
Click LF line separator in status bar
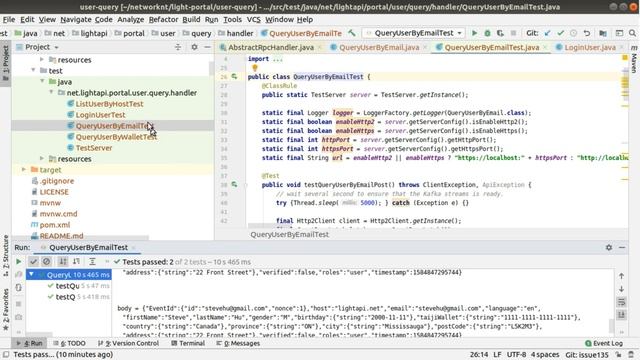pos(497,355)
